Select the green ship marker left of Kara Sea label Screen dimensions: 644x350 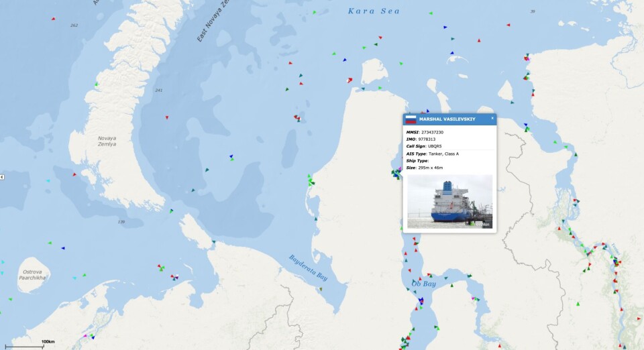(x=315, y=13)
